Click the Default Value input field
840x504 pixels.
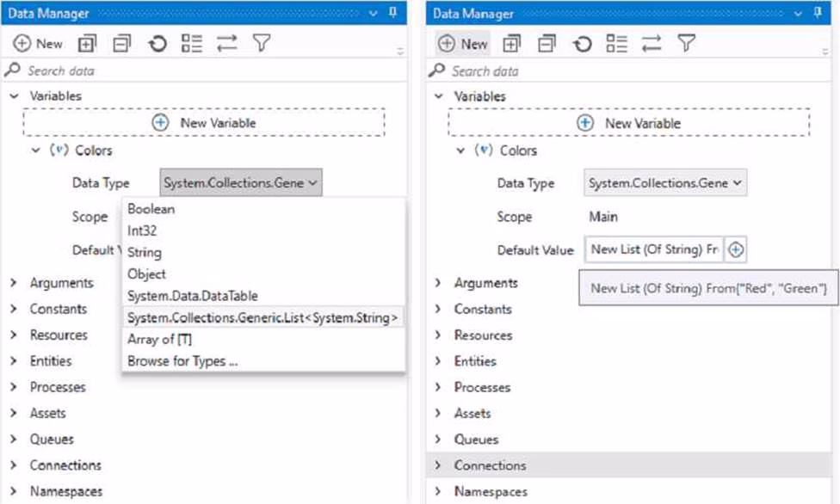point(654,249)
